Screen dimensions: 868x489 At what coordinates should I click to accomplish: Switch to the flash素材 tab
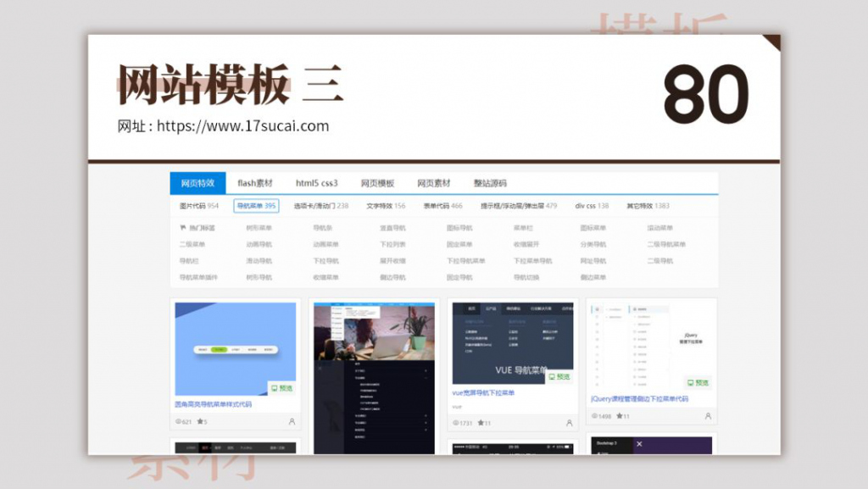pos(256,182)
